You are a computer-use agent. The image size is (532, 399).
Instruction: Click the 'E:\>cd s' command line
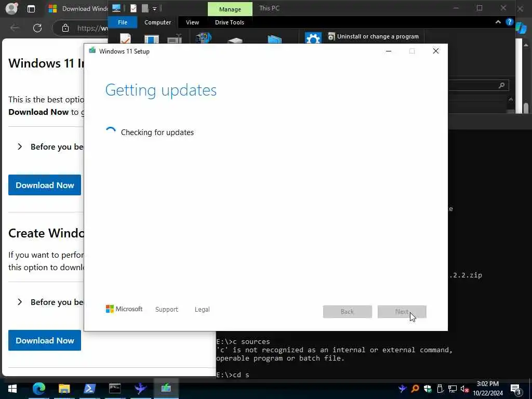(x=233, y=375)
